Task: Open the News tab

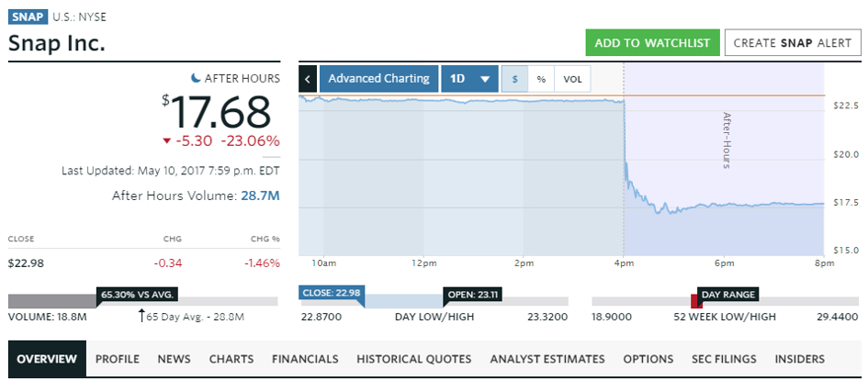Action: tap(174, 359)
